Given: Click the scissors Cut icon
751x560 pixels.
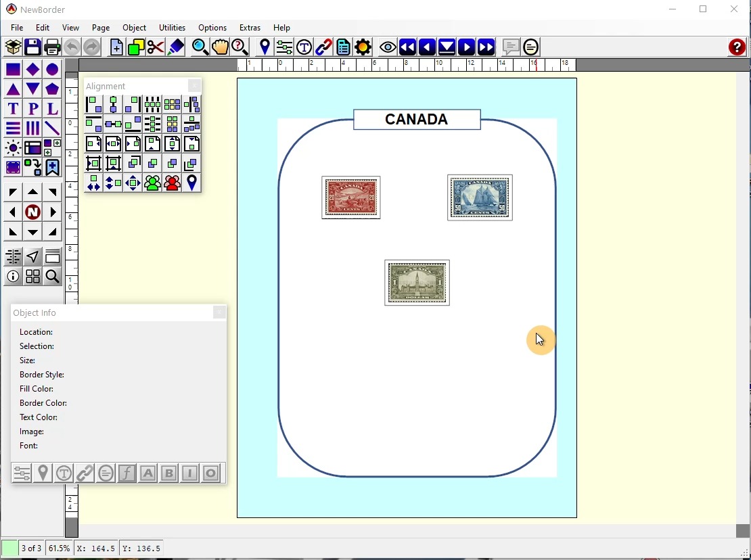Looking at the screenshot, I should [156, 47].
